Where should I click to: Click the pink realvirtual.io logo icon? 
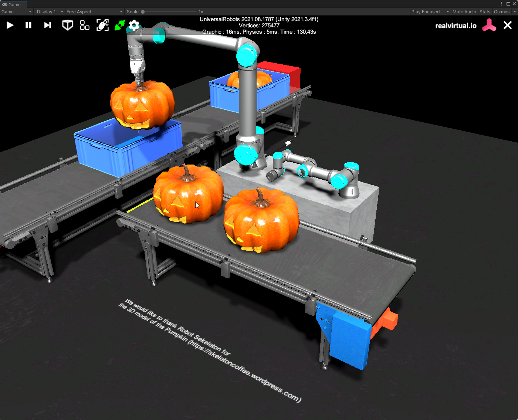489,26
